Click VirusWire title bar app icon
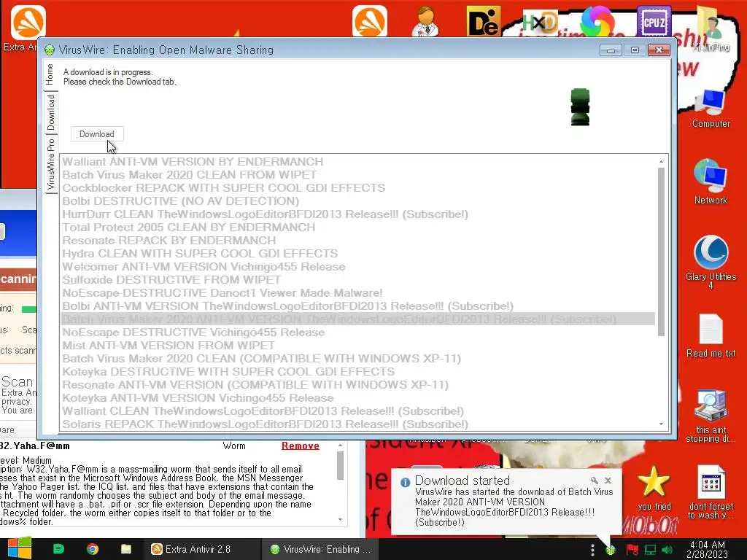 pos(49,50)
